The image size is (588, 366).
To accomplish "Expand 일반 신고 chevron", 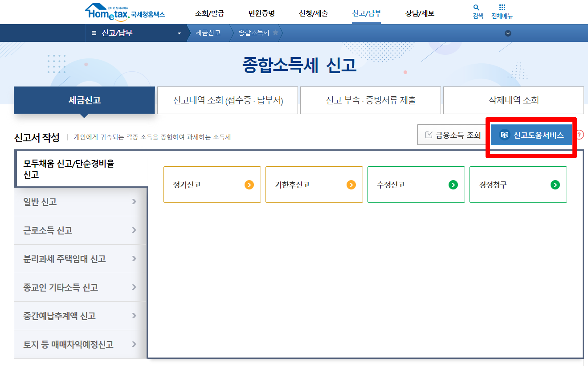I will click(134, 202).
